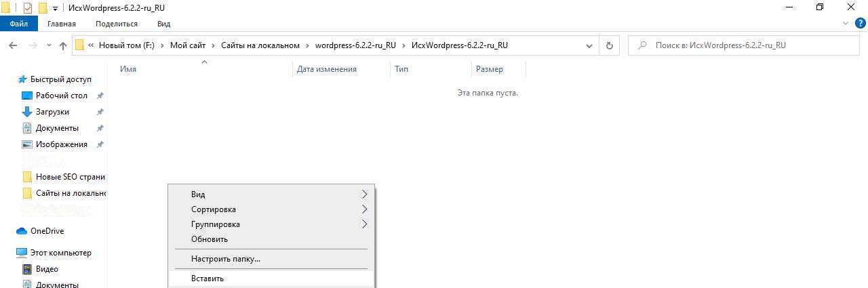Click the Properties icon in quick access toolbar
Screen dimensions: 868x288
pos(28,8)
